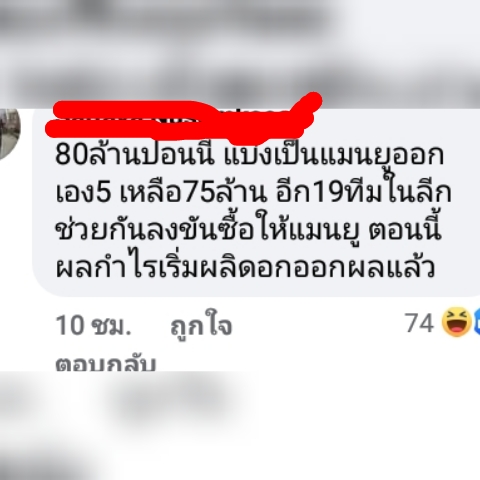Open the commenter's profile picture
Screen dimensions: 480x480
coord(10,134)
